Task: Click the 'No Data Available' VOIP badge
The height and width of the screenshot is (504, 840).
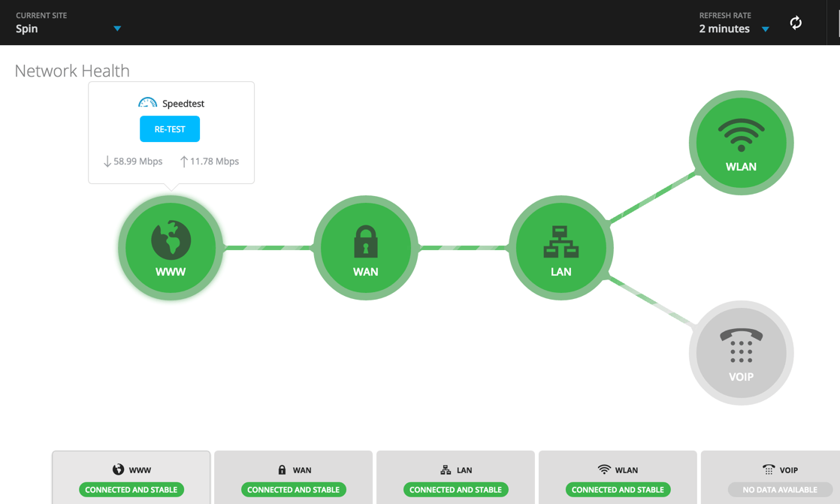Action: [x=780, y=490]
